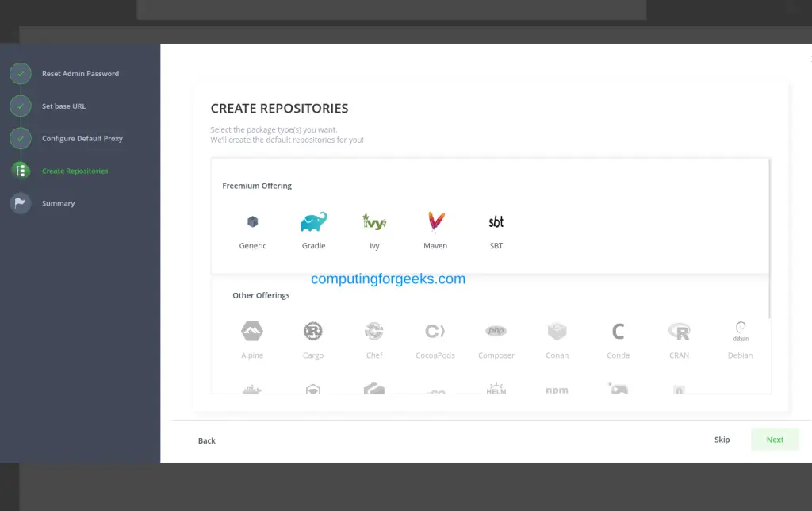Select the Generic package type

coord(253,231)
